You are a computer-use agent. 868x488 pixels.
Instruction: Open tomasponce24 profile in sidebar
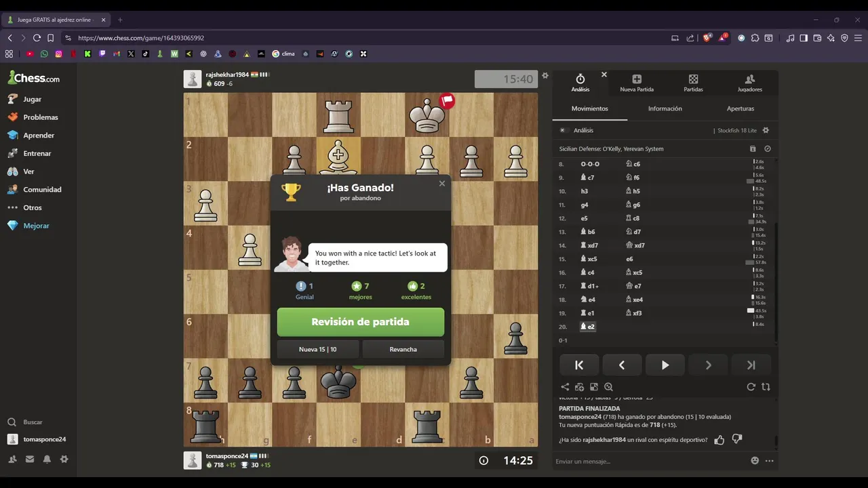click(37, 439)
